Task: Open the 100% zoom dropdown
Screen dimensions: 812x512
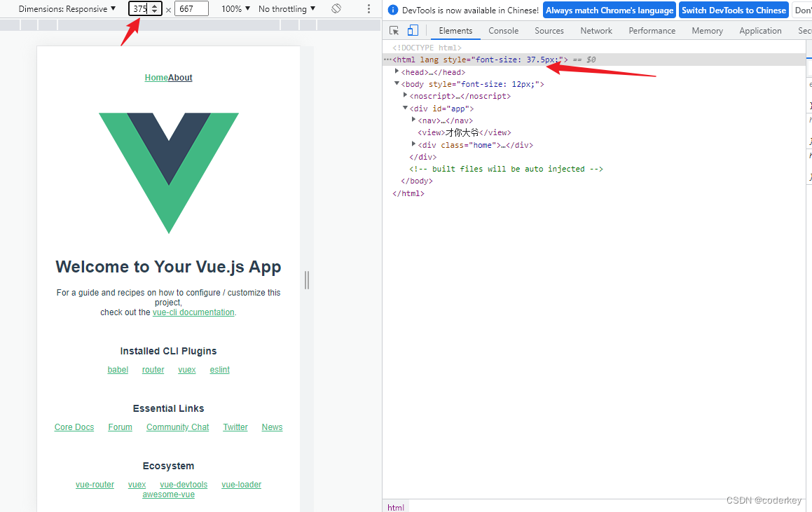Action: tap(235, 9)
